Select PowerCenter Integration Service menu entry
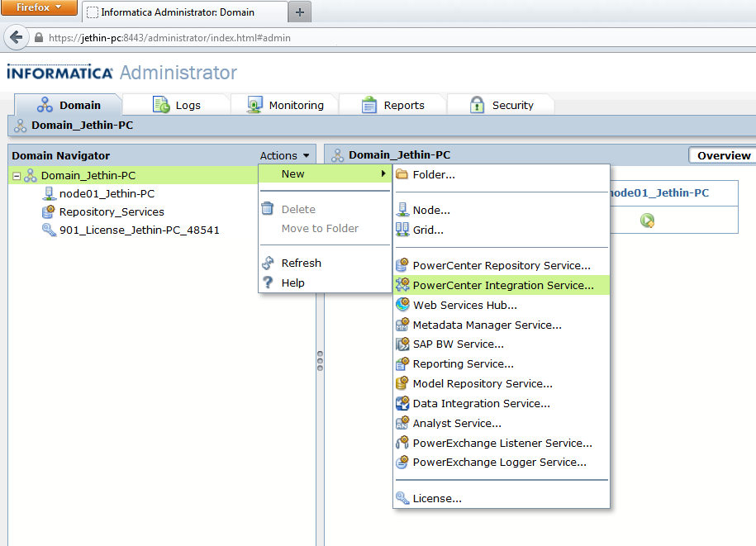756x546 pixels. click(502, 285)
